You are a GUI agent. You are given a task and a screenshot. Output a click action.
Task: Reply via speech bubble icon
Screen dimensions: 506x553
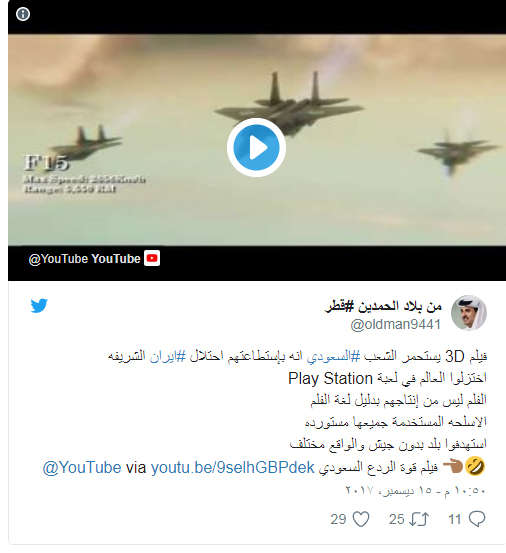[477, 519]
